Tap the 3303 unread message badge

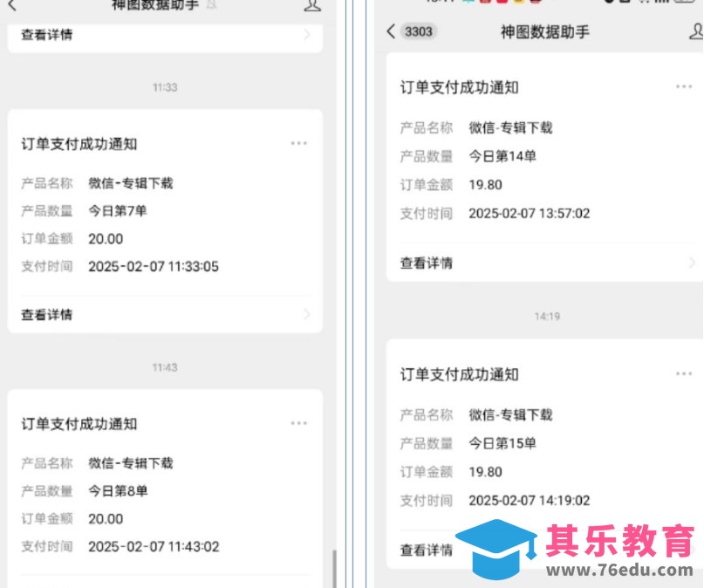coord(419,31)
